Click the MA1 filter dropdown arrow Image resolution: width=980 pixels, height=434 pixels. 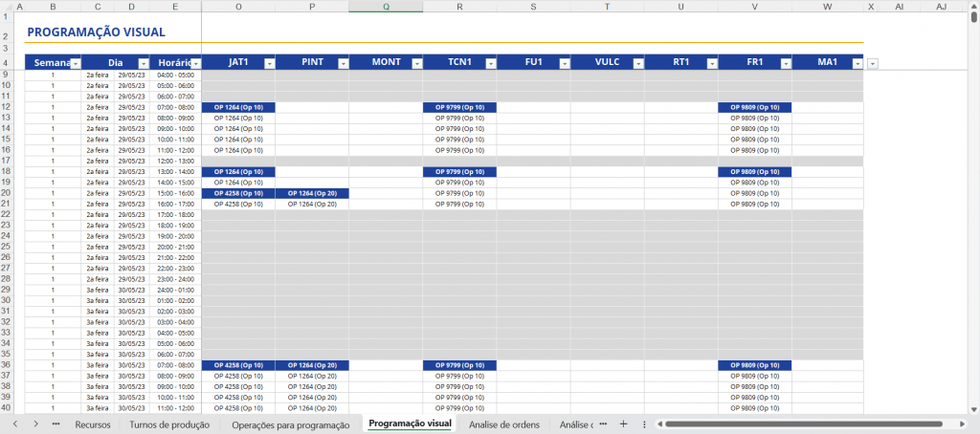tap(857, 63)
